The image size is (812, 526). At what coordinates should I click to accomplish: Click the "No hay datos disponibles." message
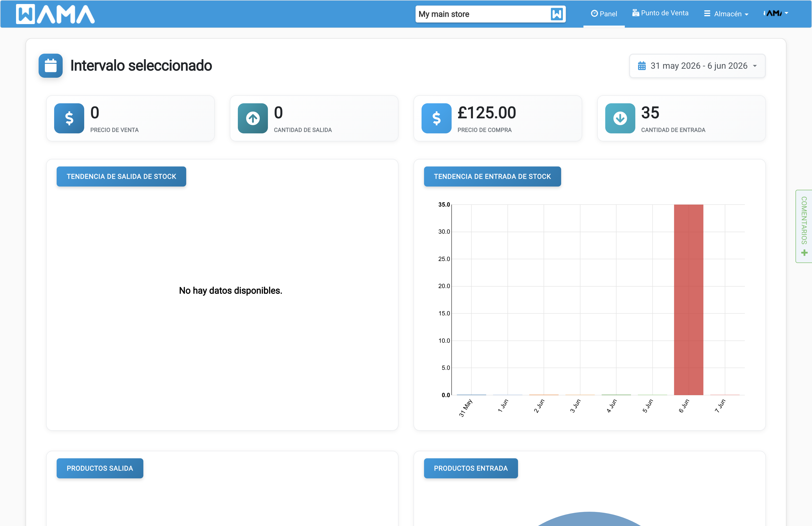click(x=231, y=291)
